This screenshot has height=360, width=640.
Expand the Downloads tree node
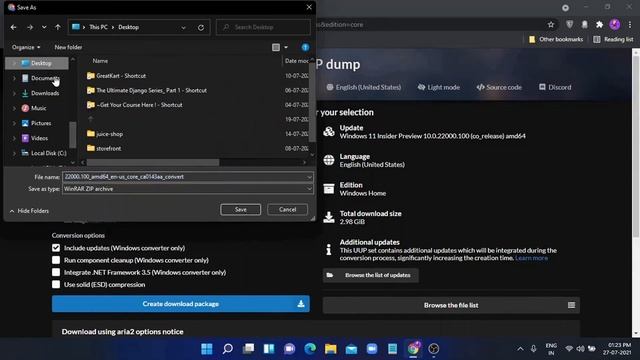pyautogui.click(x=14, y=93)
